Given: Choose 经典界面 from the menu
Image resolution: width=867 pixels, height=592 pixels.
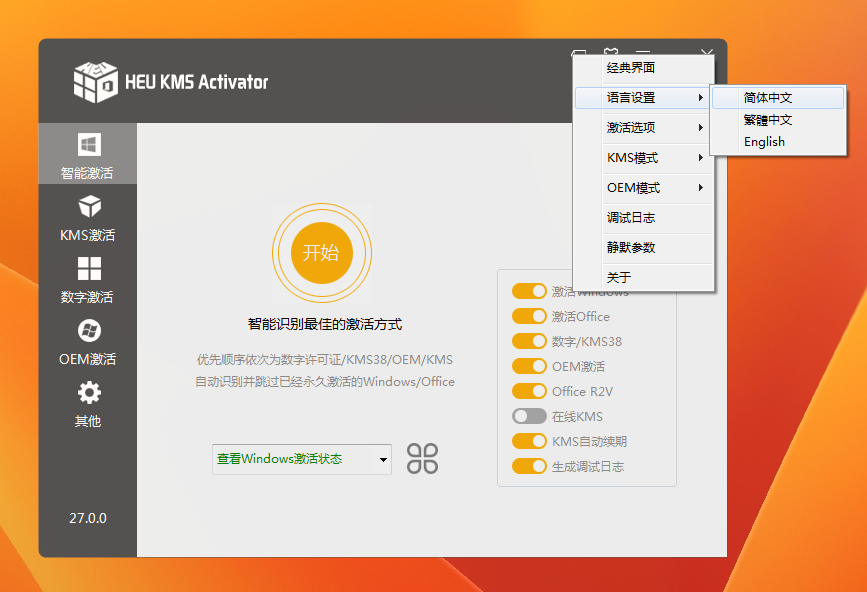Looking at the screenshot, I should pyautogui.click(x=644, y=68).
